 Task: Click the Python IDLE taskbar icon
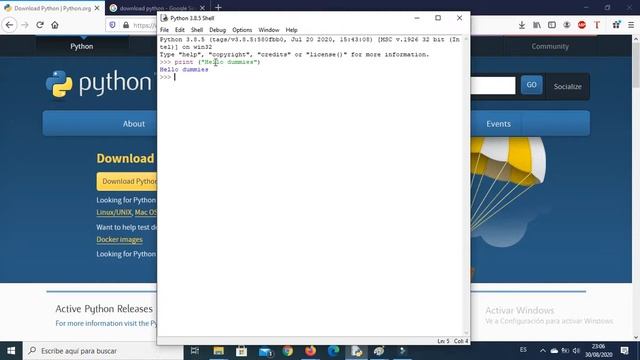point(356,351)
